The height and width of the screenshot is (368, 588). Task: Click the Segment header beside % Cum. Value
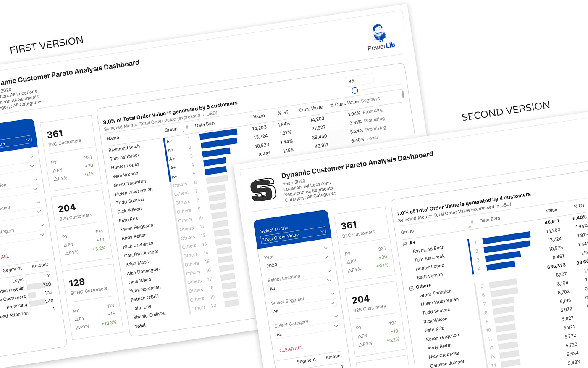pyautogui.click(x=370, y=100)
